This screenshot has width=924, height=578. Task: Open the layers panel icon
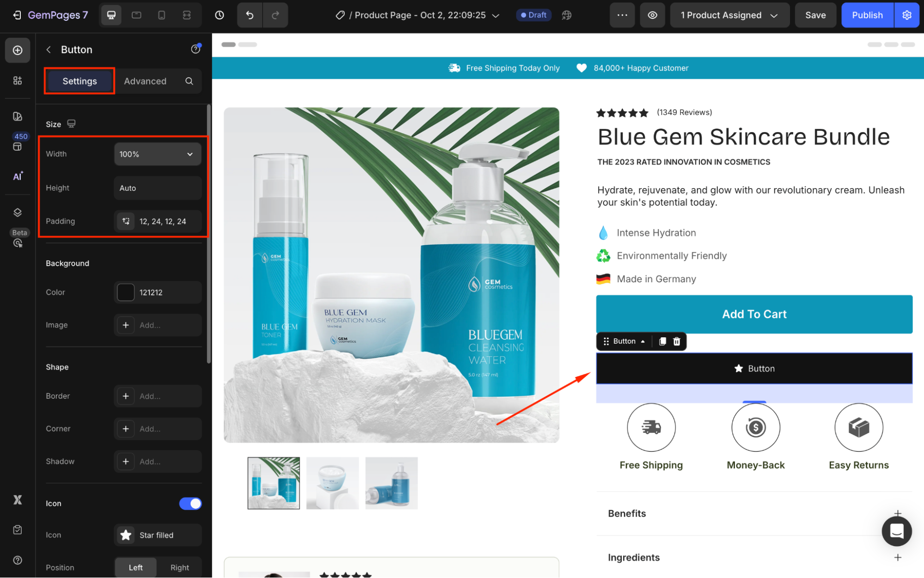pyautogui.click(x=18, y=213)
